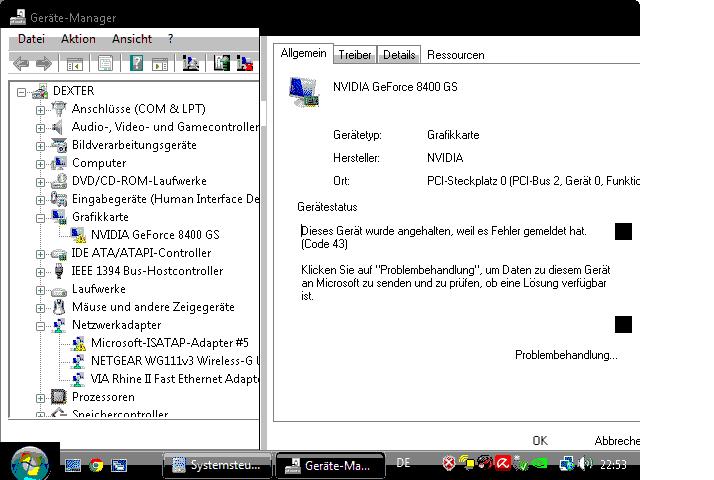Click the NVIDIA GeForce 8400 GS device icon
The image size is (714, 480).
(x=304, y=92)
